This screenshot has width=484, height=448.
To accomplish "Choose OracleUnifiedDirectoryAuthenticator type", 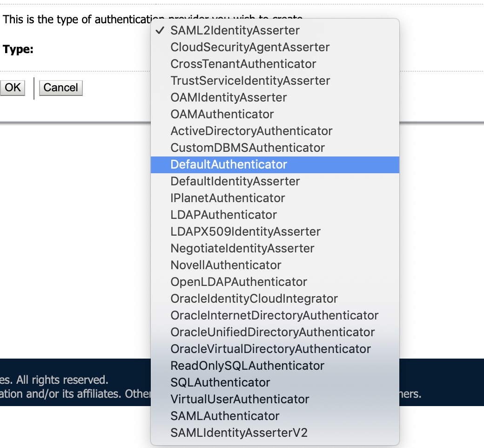I will 275,332.
